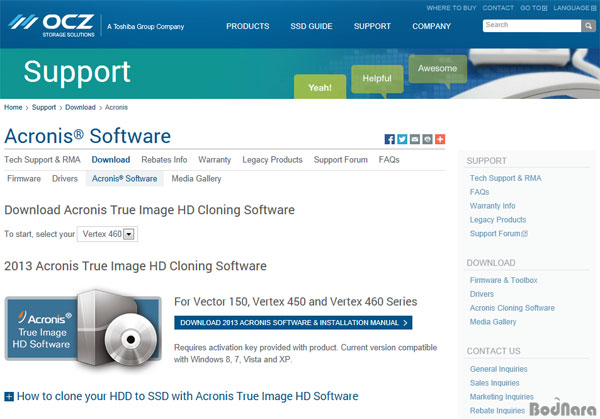Switch to Legacy Products tab
The height and width of the screenshot is (419, 600).
click(272, 160)
